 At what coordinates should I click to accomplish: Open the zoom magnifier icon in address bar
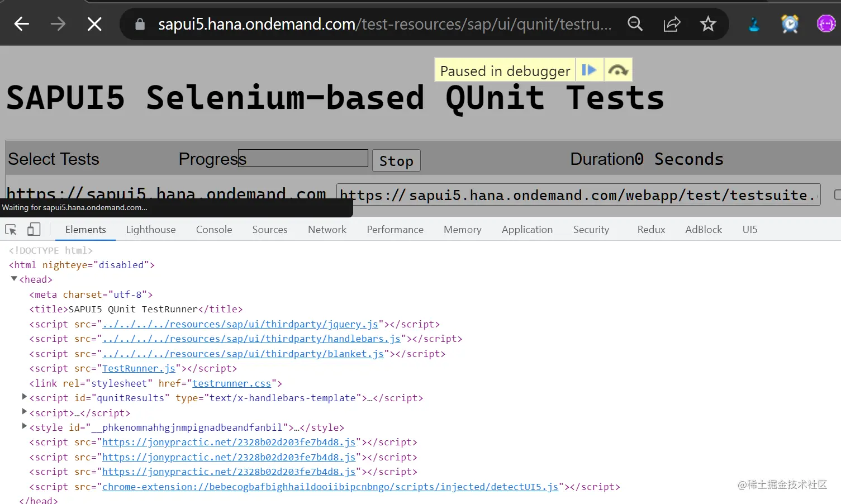635,23
